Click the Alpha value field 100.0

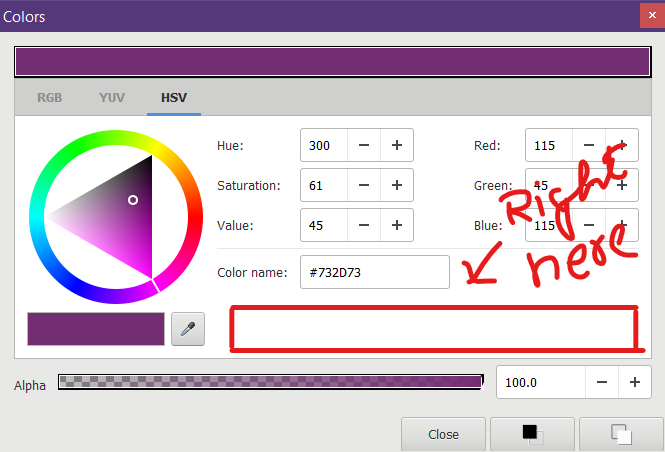tap(541, 382)
